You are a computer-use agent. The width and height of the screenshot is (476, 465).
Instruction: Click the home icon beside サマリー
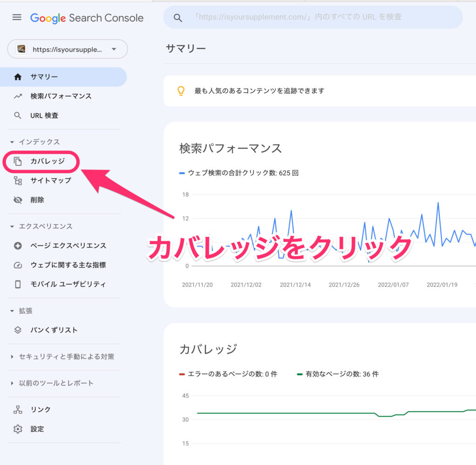click(18, 77)
